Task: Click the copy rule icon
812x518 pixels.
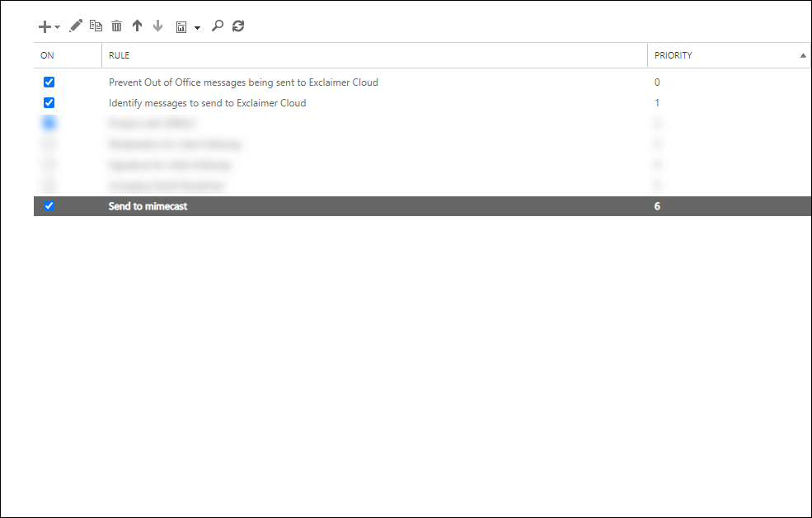Action: pos(96,26)
